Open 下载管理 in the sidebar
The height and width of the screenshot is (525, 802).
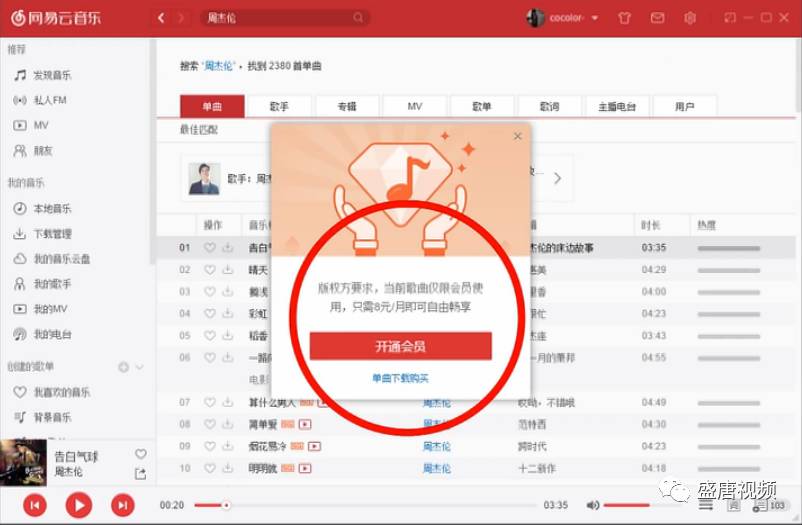[x=42, y=234]
